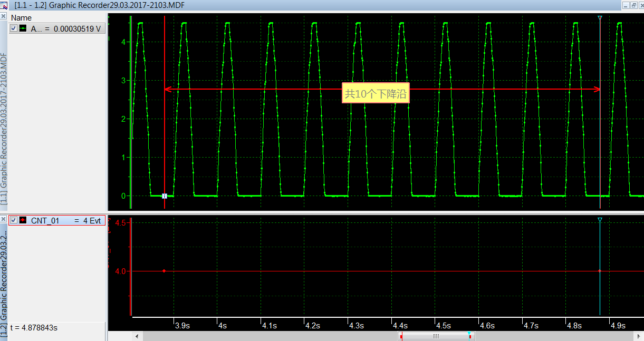Click the red CNT_01 line-style icon
The height and width of the screenshot is (341, 644).
[23, 220]
